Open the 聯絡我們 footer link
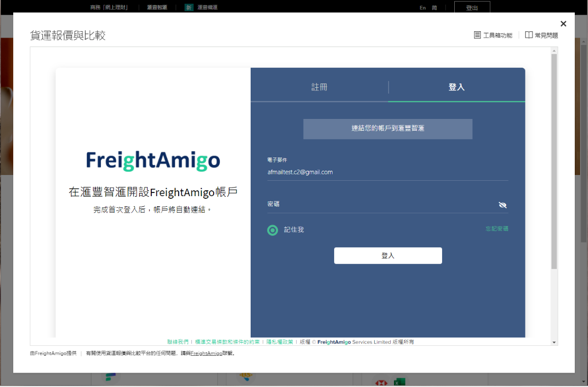The width and height of the screenshot is (588, 387). [x=178, y=342]
